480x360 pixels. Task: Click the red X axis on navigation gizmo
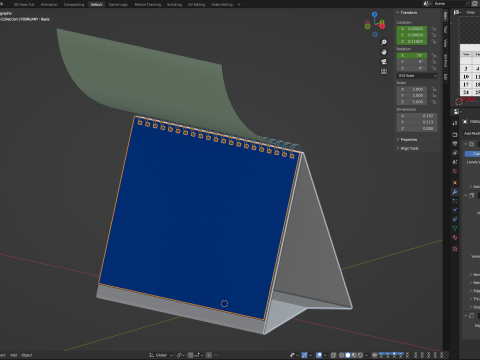[x=382, y=26]
